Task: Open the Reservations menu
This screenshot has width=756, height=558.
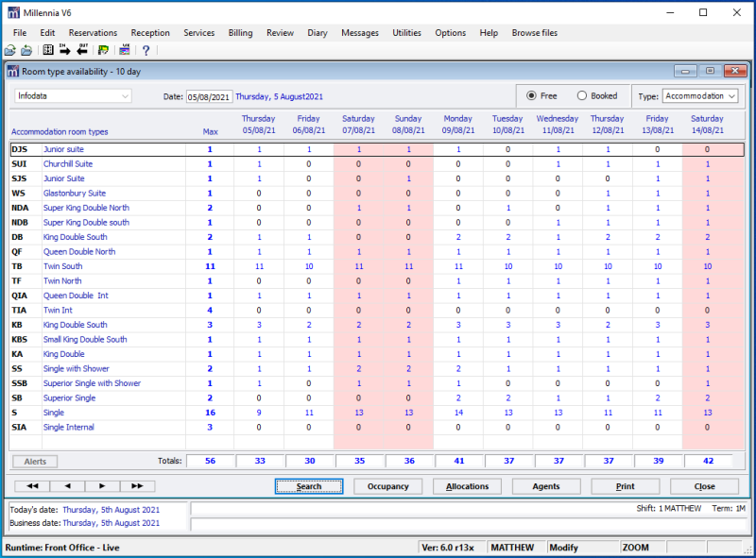Action: pyautogui.click(x=93, y=33)
